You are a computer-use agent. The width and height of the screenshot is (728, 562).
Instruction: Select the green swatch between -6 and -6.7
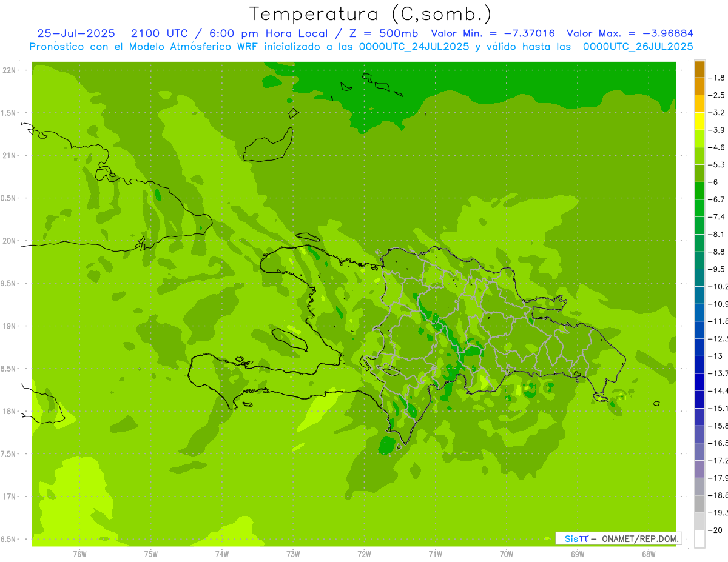pos(699,191)
